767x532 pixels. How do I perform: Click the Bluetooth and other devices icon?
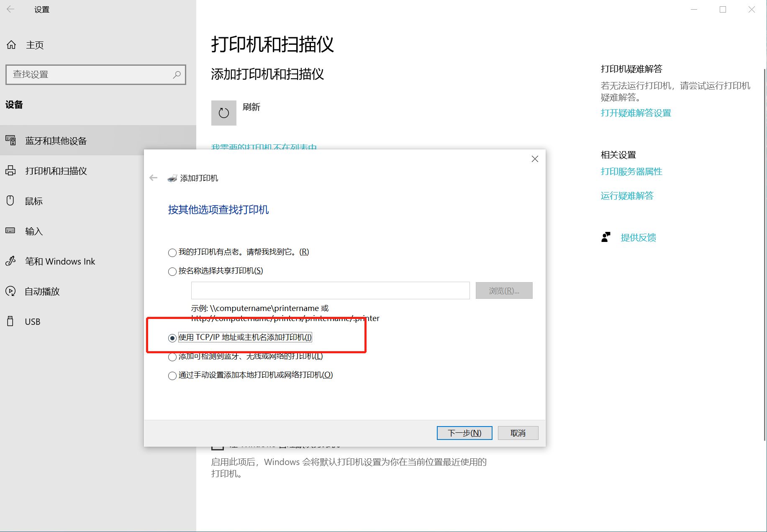coord(10,141)
